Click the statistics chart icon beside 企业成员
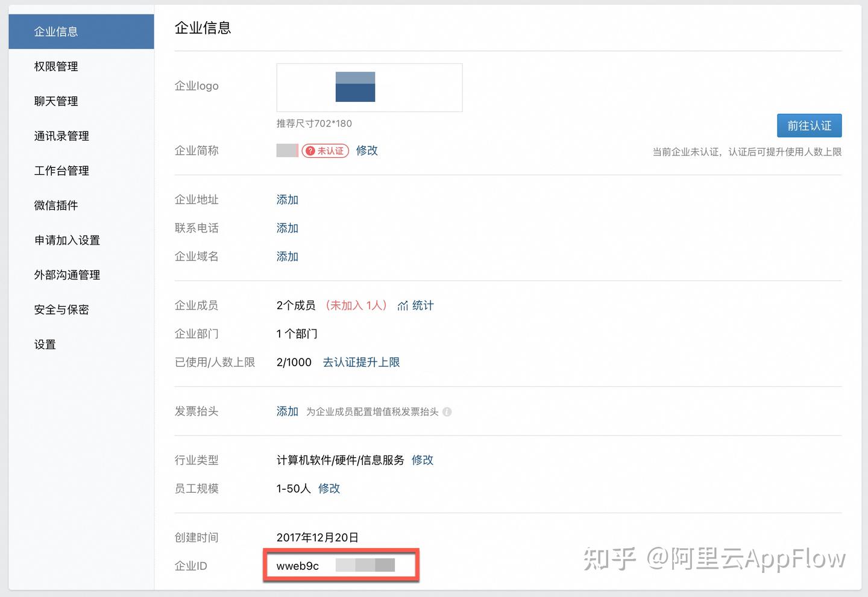Image resolution: width=868 pixels, height=597 pixels. coord(403,305)
